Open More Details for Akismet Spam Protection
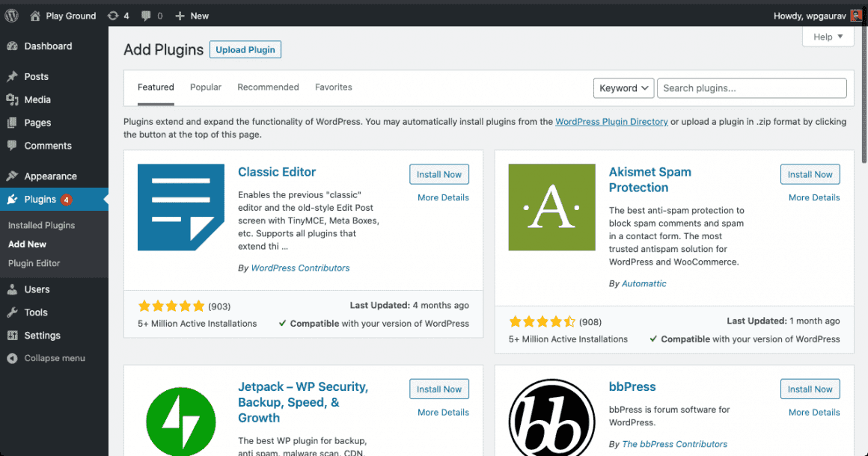868x456 pixels. click(813, 197)
